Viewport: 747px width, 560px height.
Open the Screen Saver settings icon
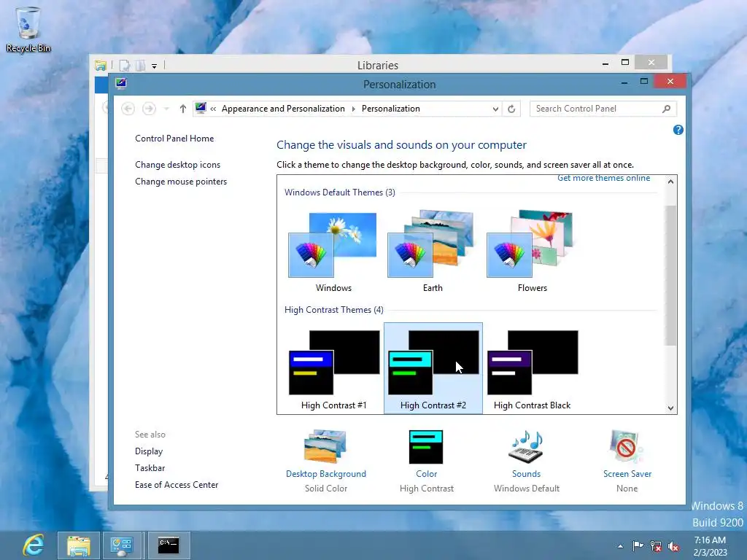(x=627, y=447)
